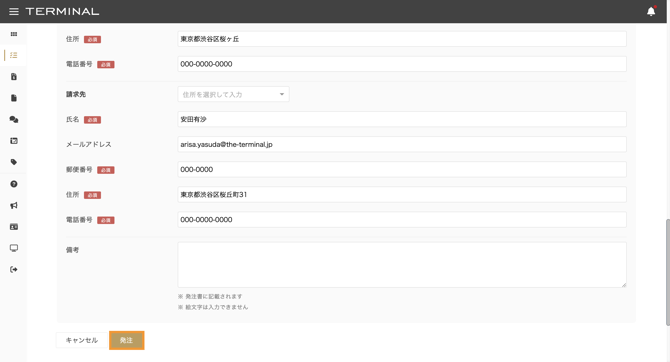Image resolution: width=670 pixels, height=362 pixels.
Task: Open the megaphone announcements sidebar icon
Action: click(14, 206)
